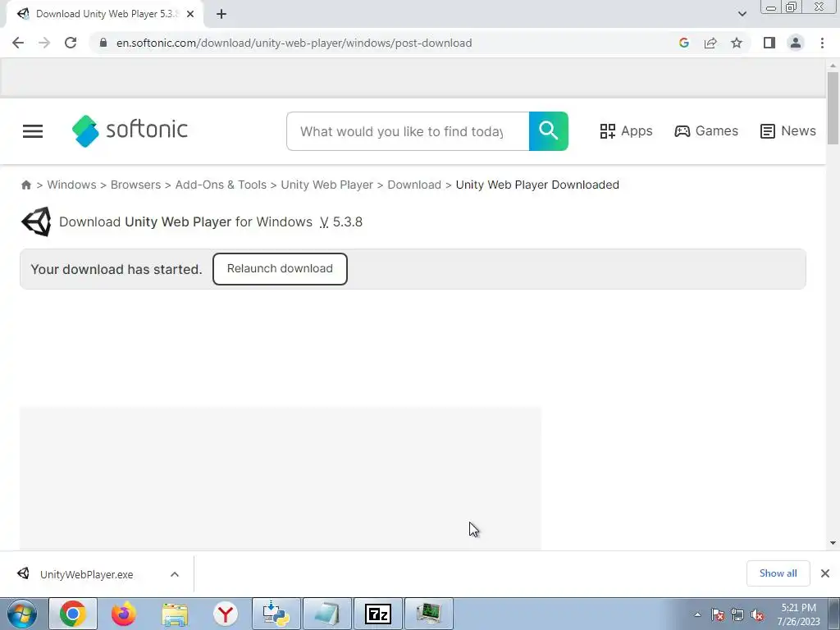Go to home via breadcrumb icon
840x630 pixels.
tap(25, 185)
